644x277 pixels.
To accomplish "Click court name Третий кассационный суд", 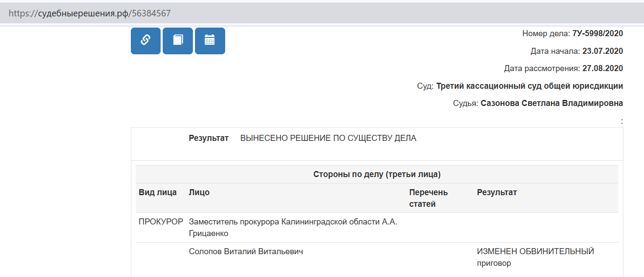I will (529, 86).
